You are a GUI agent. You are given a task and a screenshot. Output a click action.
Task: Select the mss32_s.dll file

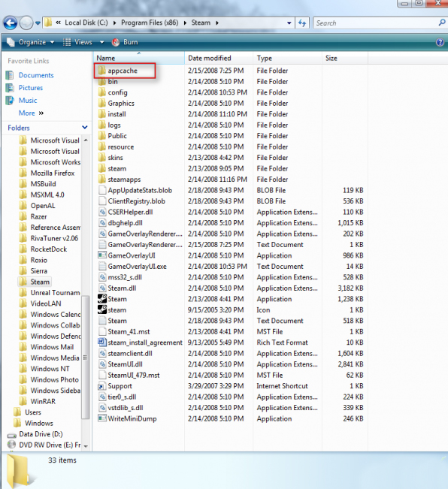(120, 277)
